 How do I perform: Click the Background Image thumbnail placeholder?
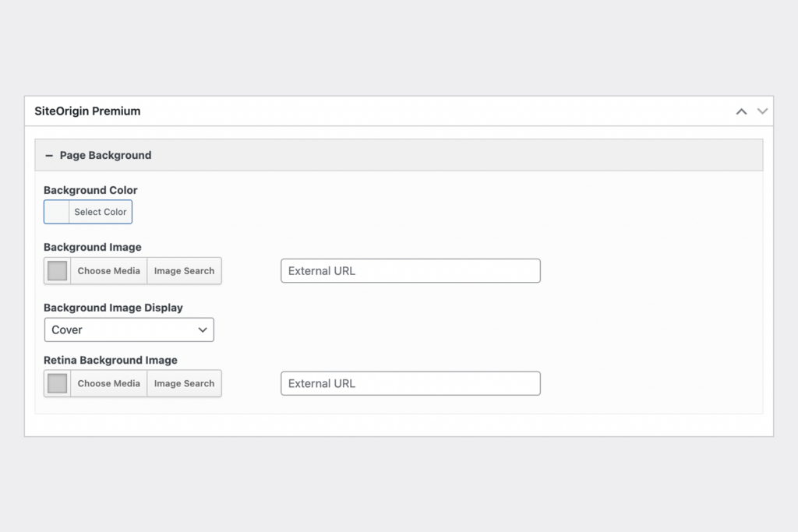(58, 271)
